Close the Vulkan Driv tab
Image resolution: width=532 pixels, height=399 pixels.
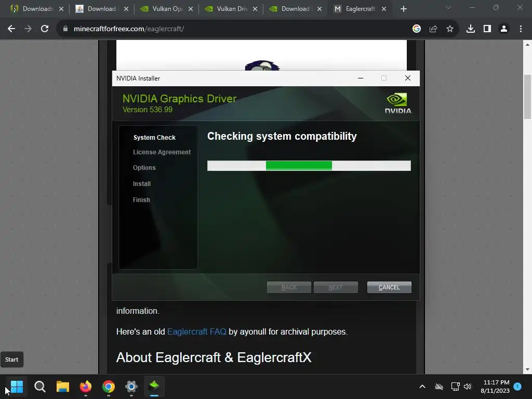click(255, 9)
